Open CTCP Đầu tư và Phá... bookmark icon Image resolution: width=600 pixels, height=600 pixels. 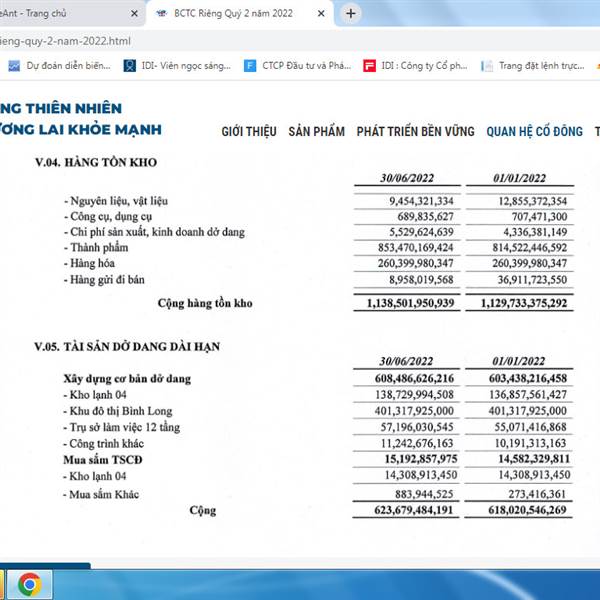250,66
